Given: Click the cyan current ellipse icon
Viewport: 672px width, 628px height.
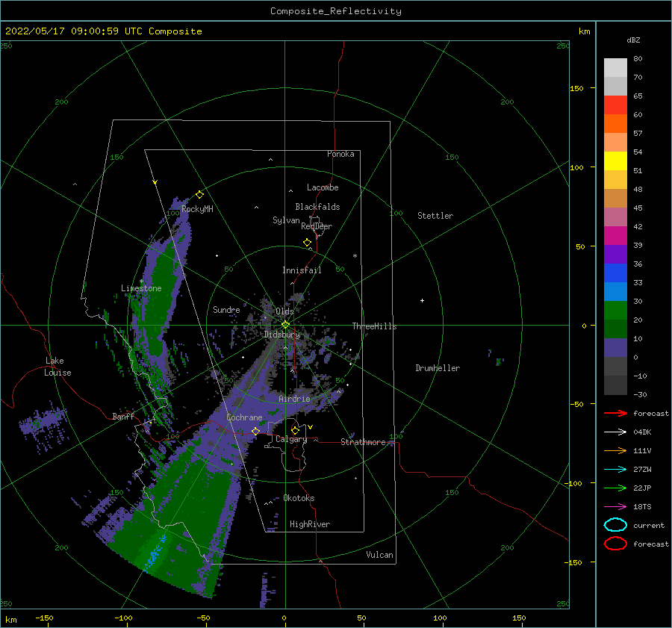Looking at the screenshot, I should [x=615, y=525].
